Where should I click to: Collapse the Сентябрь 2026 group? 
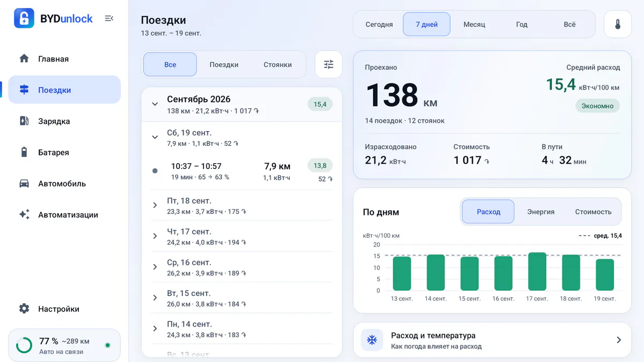[x=155, y=104]
